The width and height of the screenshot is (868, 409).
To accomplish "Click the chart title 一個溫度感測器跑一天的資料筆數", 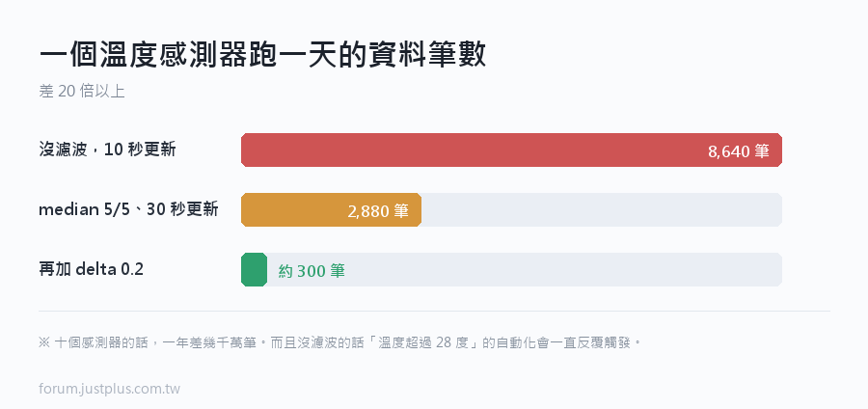I will [263, 55].
